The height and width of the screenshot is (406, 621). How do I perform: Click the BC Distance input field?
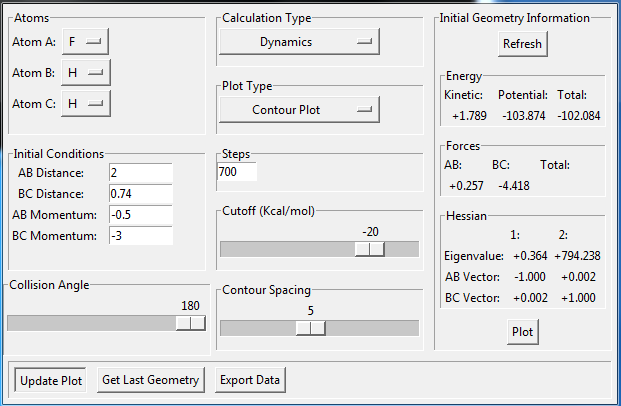pos(140,193)
